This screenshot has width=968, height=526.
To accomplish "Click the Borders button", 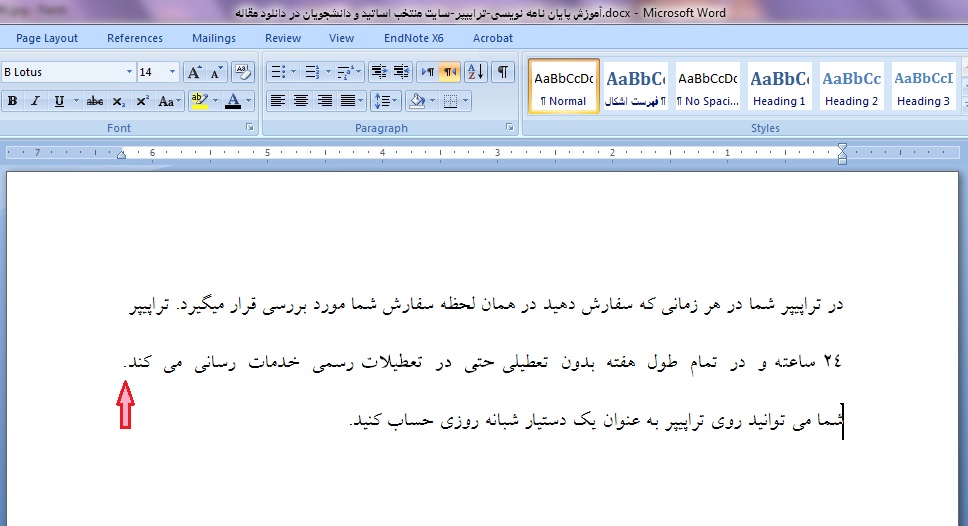I will (x=451, y=101).
